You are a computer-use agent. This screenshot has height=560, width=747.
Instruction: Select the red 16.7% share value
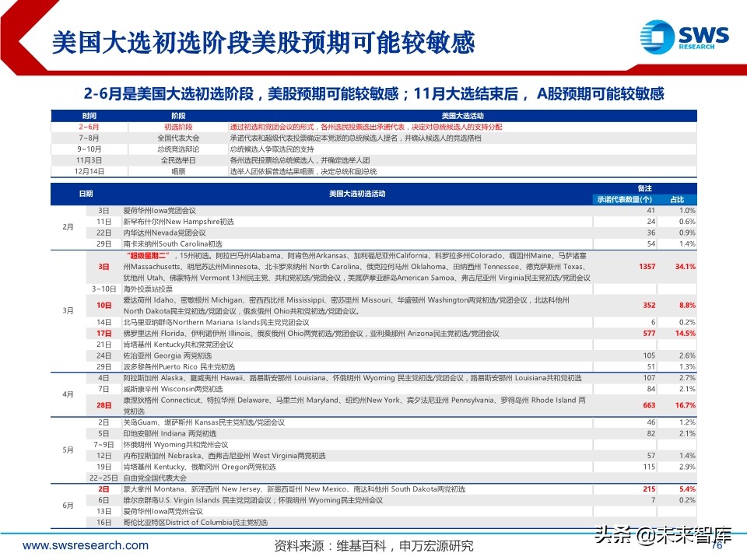[685, 406]
